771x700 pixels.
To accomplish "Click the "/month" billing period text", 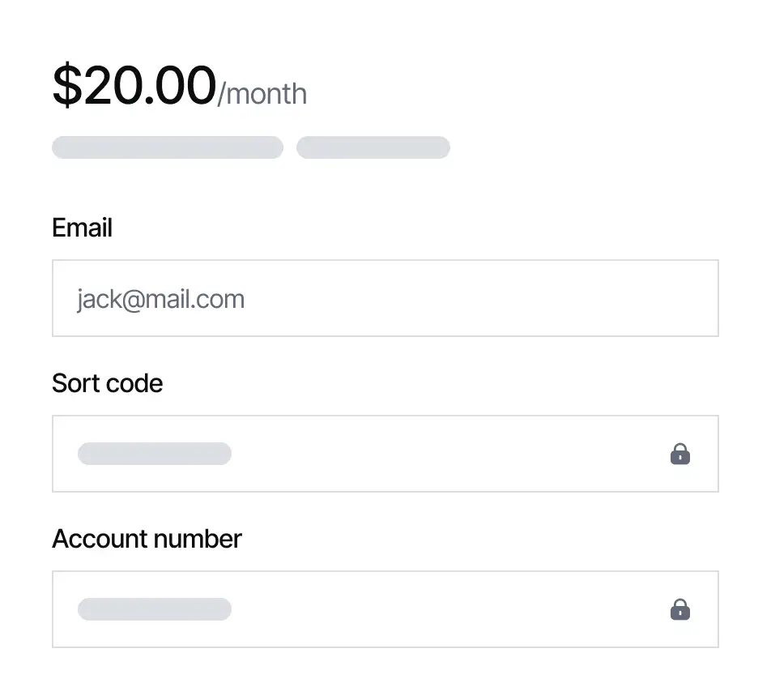I will 262,94.
